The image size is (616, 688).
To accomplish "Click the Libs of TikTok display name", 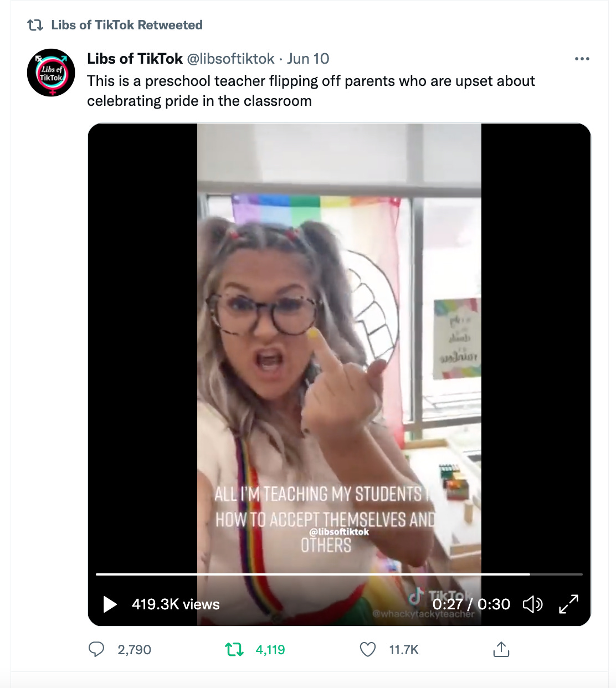I will point(135,59).
